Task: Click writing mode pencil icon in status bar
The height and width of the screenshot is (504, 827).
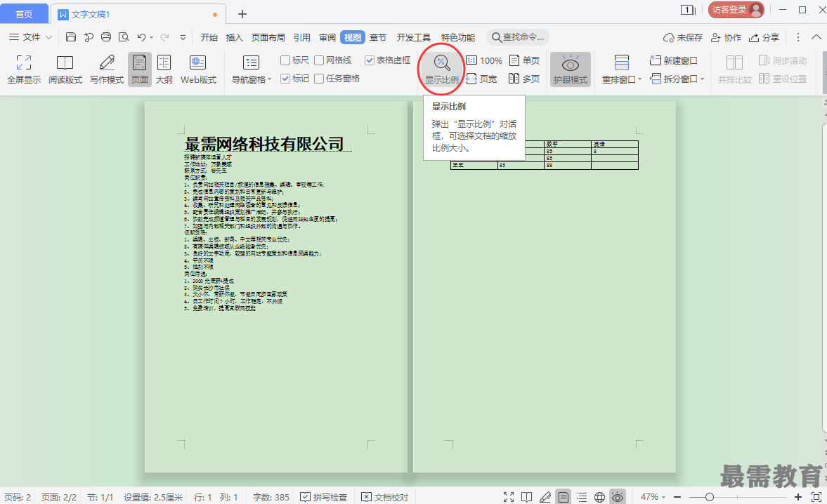Action: coord(545,496)
